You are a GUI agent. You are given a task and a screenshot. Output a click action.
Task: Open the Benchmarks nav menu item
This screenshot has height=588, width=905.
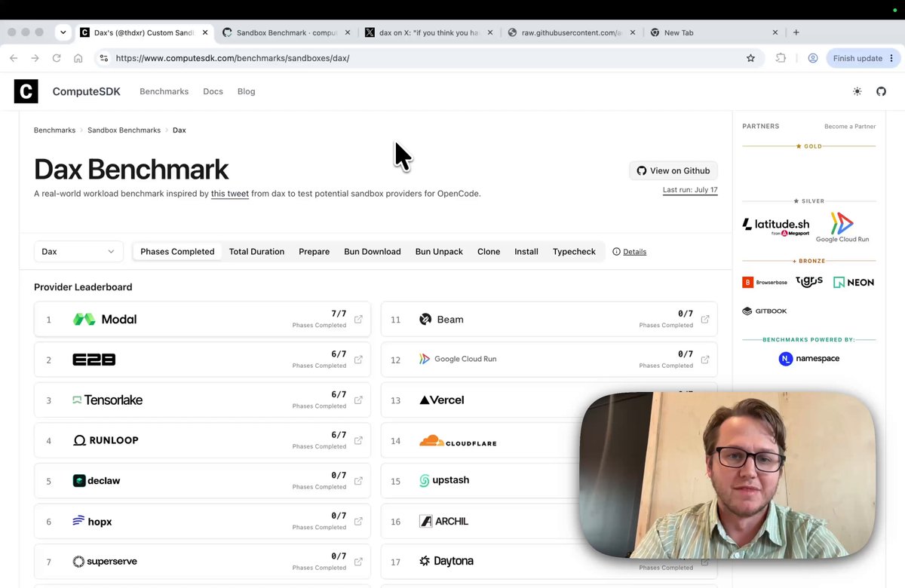[164, 91]
